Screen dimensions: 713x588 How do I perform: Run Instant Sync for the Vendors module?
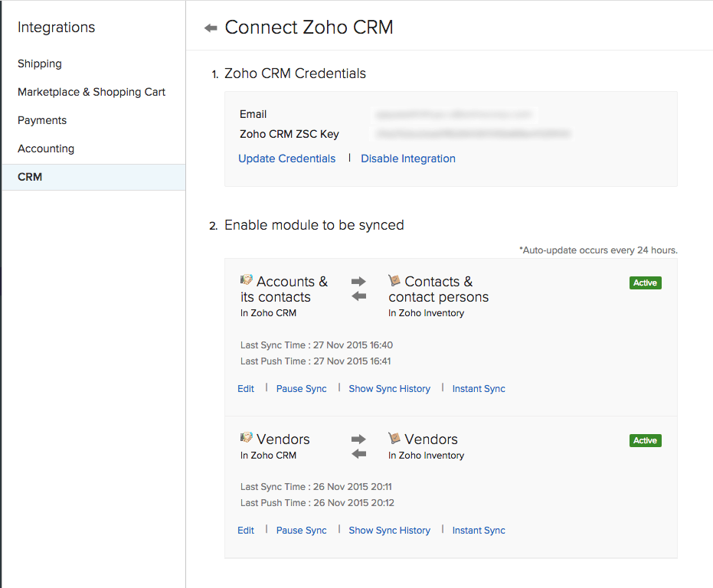(479, 531)
